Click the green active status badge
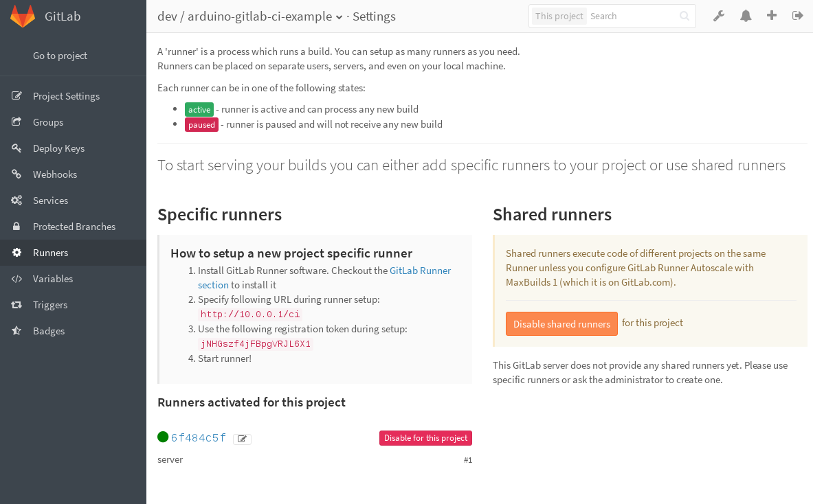 click(199, 109)
